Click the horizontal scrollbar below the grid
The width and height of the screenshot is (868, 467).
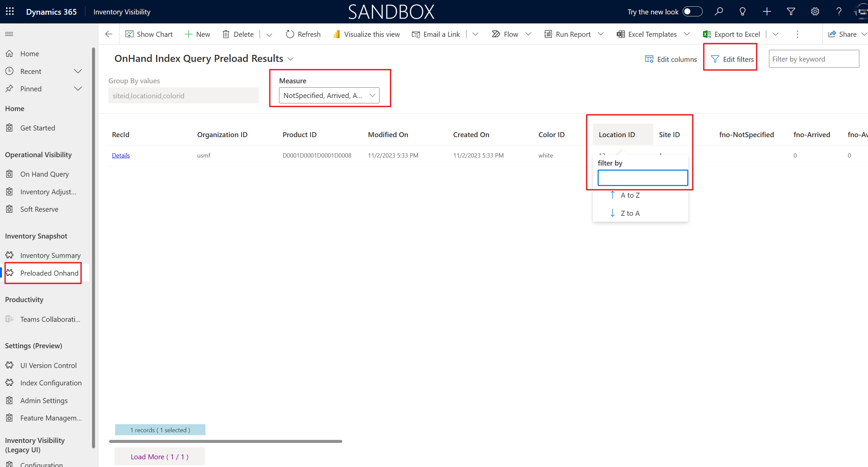(x=226, y=441)
